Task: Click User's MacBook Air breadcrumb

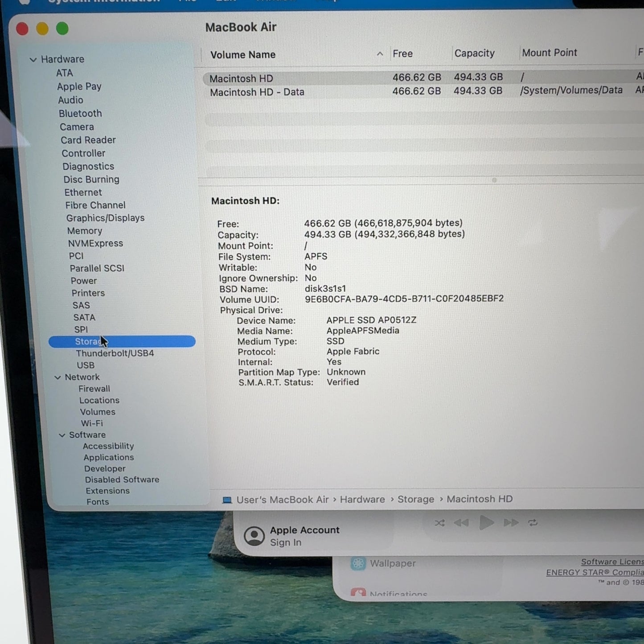Action: tap(283, 500)
